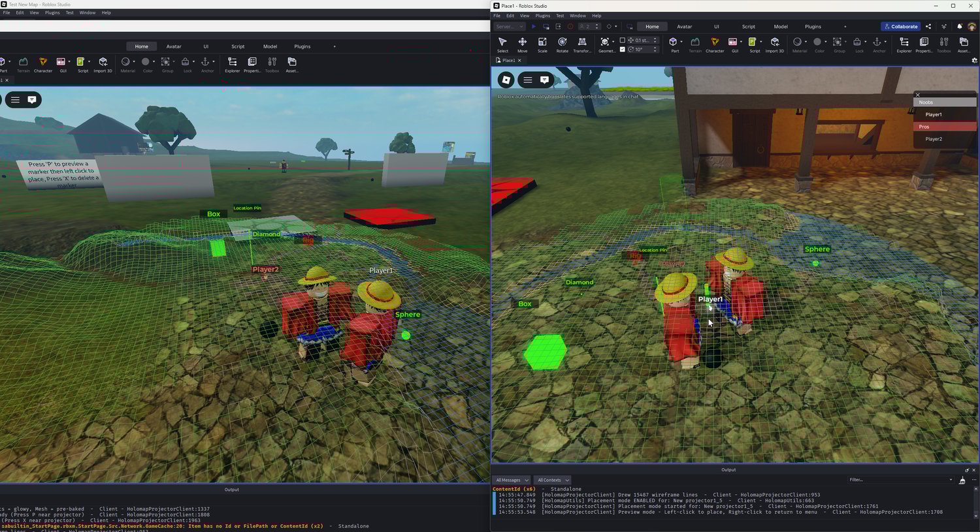Open the account avatar in Place1 window
Image resolution: width=980 pixels, height=532 pixels.
pos(972,27)
